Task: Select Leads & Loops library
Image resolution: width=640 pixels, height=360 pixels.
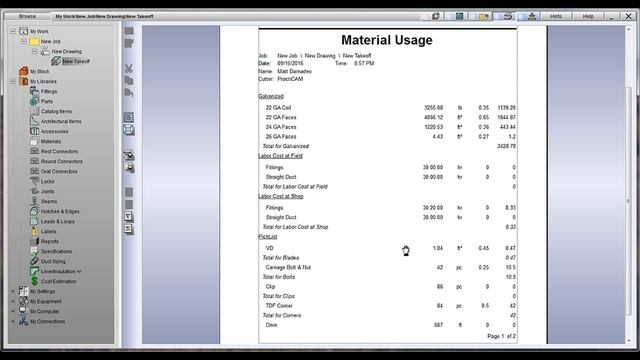Action: click(x=57, y=222)
